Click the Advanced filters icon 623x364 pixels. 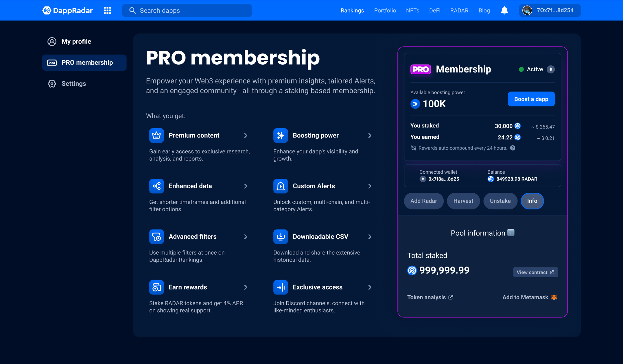click(x=156, y=237)
